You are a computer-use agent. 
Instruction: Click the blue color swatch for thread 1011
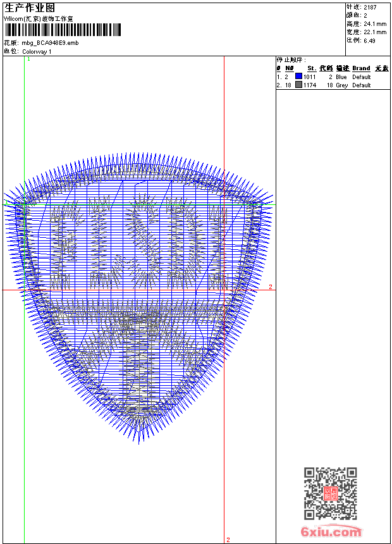click(299, 77)
